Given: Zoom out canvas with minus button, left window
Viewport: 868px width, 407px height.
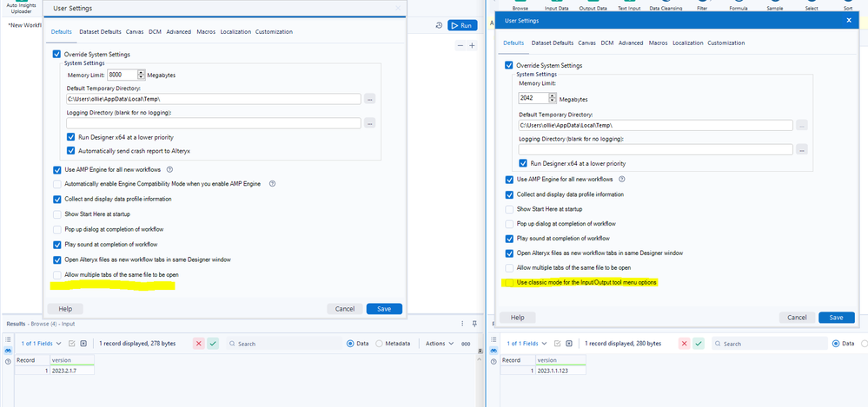Looking at the screenshot, I should tap(460, 46).
